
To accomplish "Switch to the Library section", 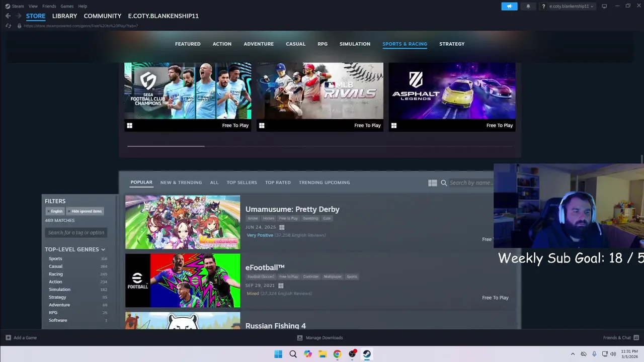I will [x=64, y=16].
